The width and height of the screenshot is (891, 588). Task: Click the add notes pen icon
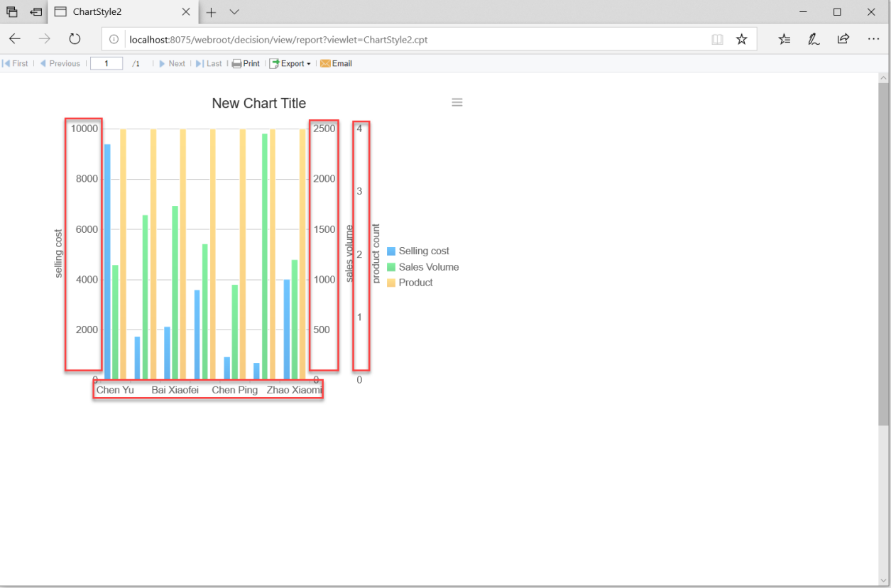coord(814,39)
